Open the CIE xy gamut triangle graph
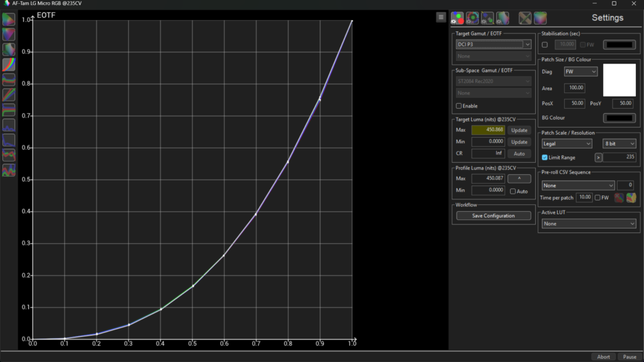The height and width of the screenshot is (362, 644). [9, 19]
